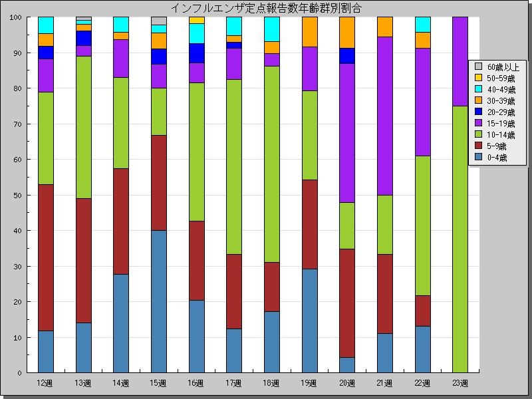This screenshot has height=399, width=532.
Task: Click the 0-4歳 blue segment of 14週 bar
Action: coord(121,323)
